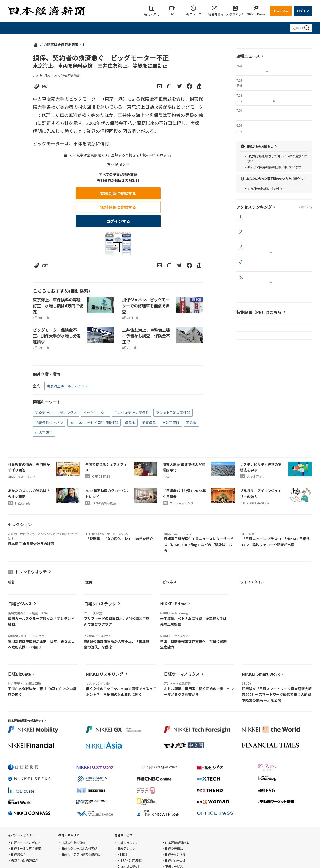Open NIKKEI Mobility site logo
This screenshot has height=868, width=320.
coord(33,730)
